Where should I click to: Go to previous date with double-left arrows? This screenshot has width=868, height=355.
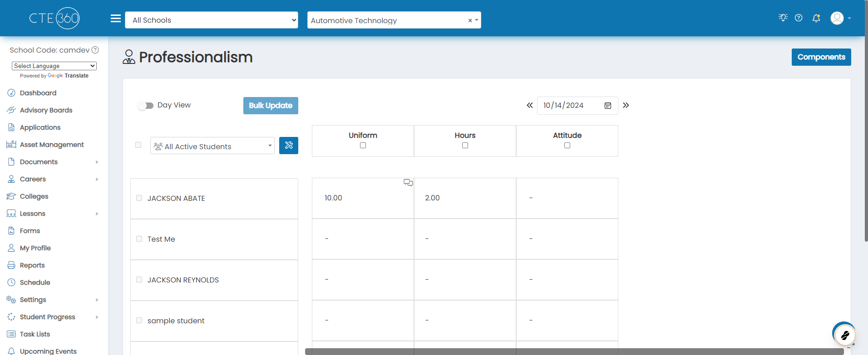529,105
